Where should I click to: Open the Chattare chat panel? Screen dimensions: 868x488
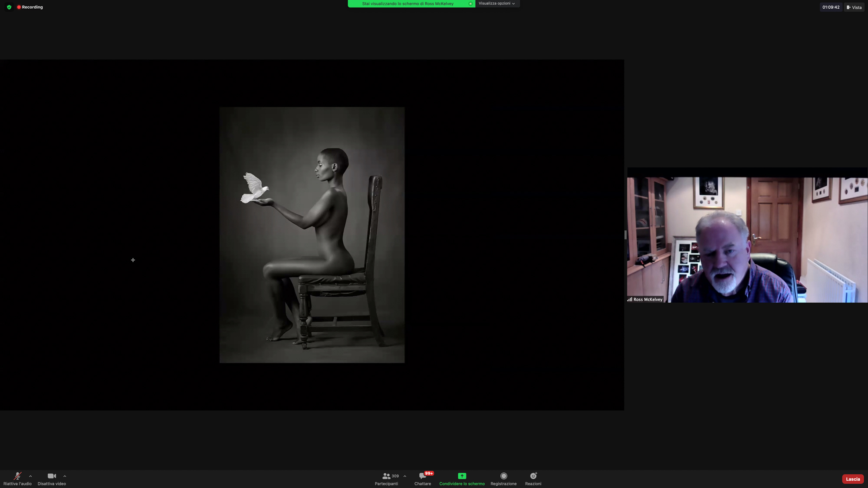coord(422,478)
